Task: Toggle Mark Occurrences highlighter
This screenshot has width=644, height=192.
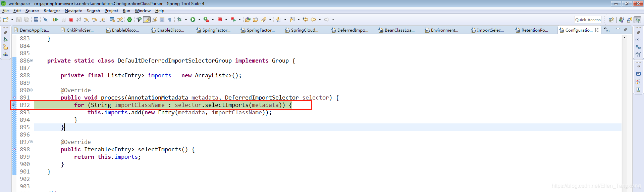Action: [147, 20]
